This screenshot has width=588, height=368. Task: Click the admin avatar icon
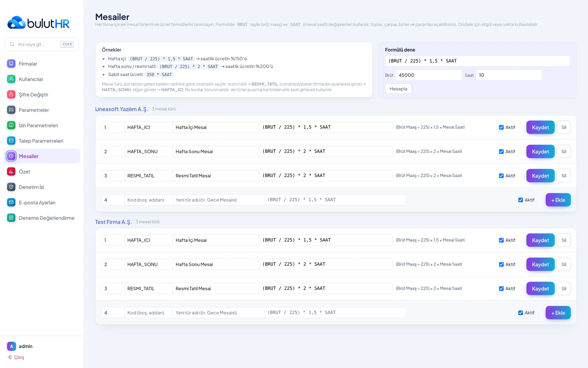(11, 346)
